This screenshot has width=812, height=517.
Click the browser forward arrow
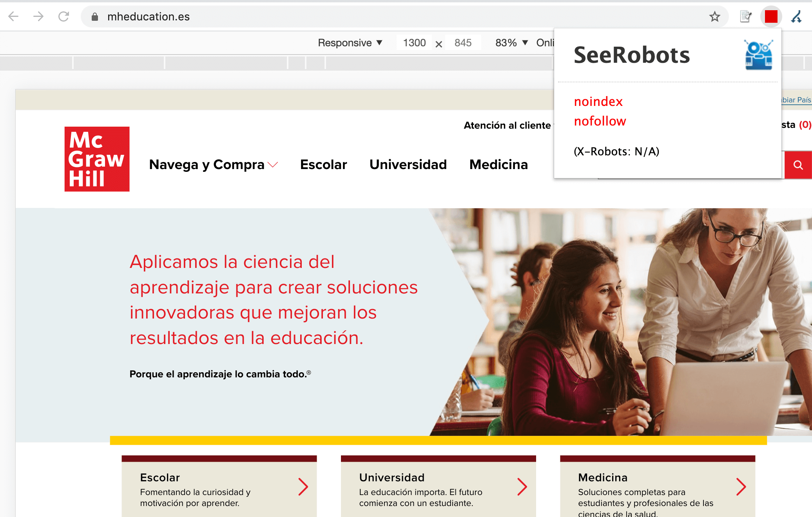click(38, 16)
